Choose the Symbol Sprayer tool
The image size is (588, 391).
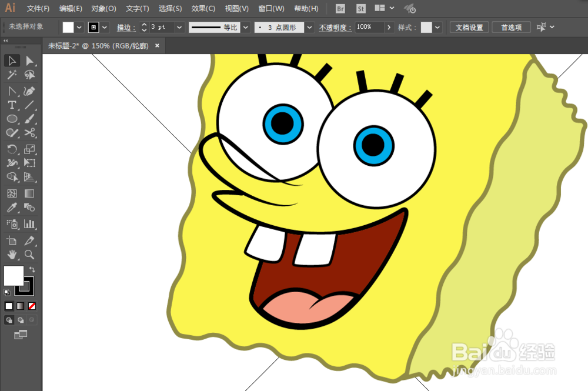12,224
